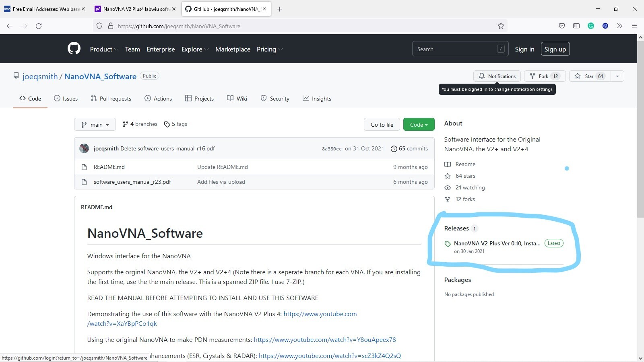Viewport: 644px width, 362px height.
Task: Click the tag icon next to 5 tags
Action: [167, 124]
